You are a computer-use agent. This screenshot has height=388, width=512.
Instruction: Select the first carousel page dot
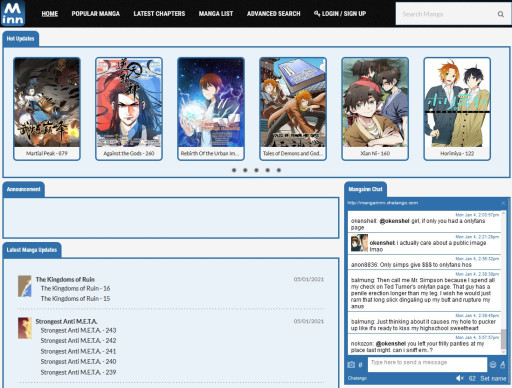pyautogui.click(x=234, y=170)
